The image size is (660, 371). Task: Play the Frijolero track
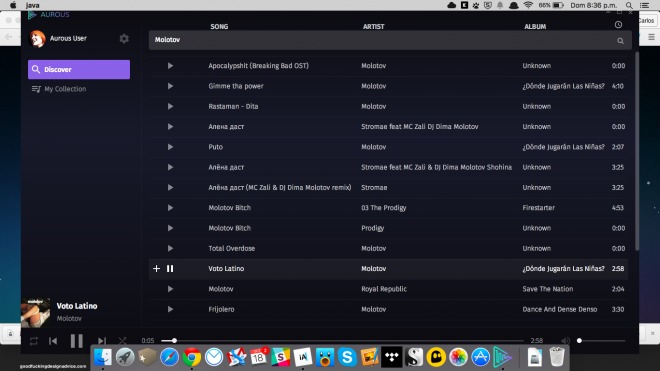[170, 309]
